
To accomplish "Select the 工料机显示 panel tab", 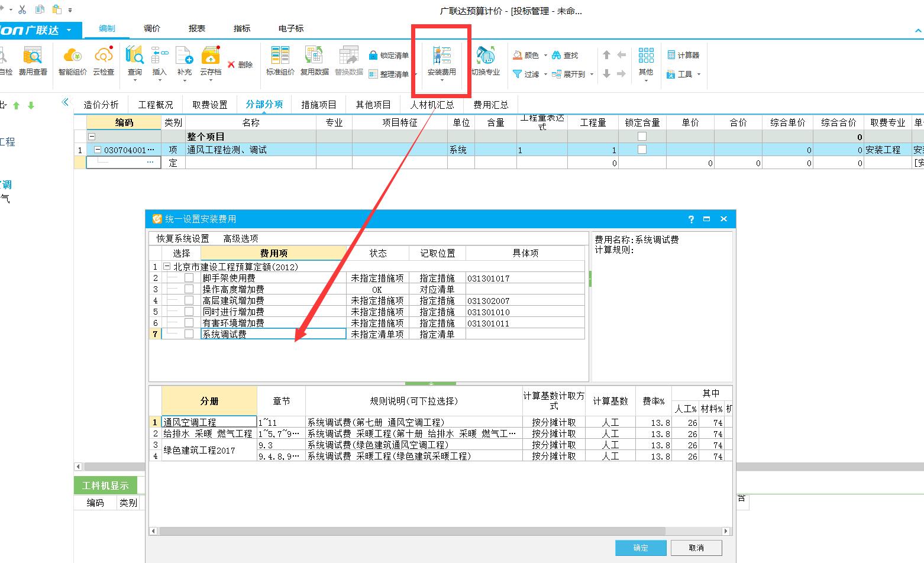I will [105, 486].
